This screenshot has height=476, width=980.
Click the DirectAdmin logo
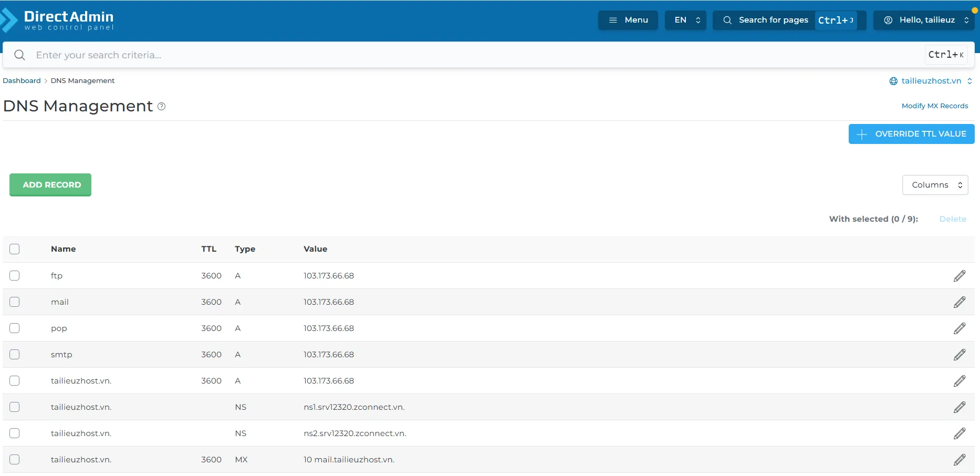(x=59, y=20)
